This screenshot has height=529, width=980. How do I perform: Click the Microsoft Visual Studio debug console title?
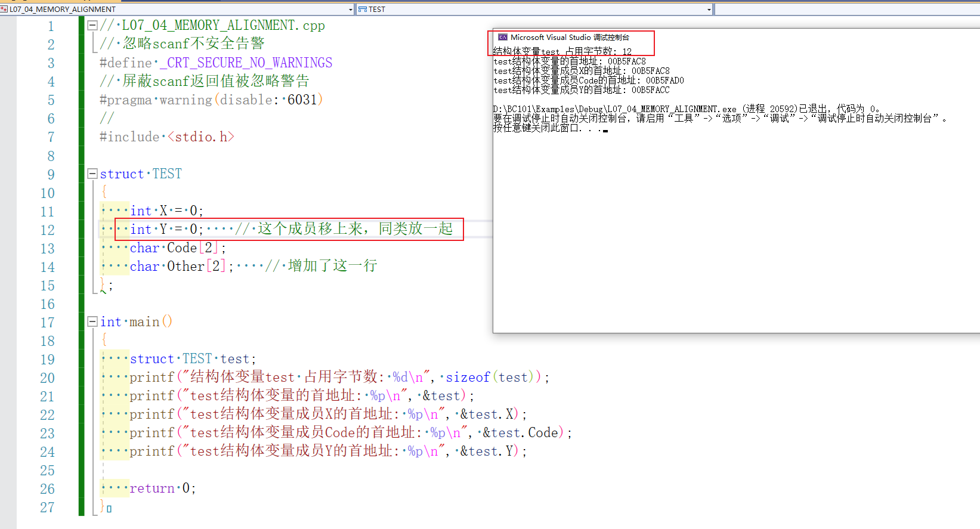[x=570, y=37]
